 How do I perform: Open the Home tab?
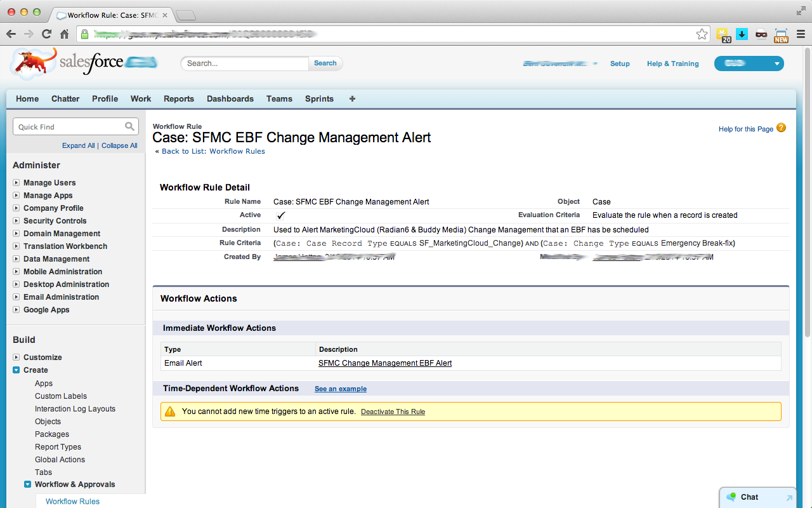[x=27, y=98]
